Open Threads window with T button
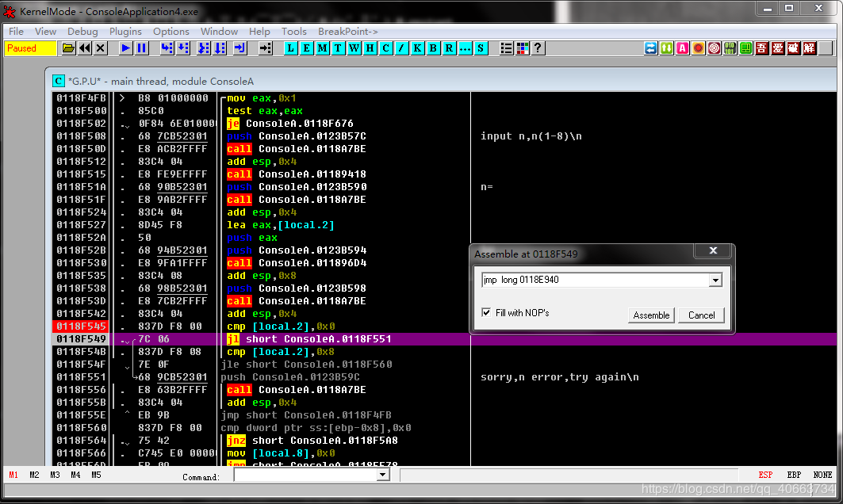The width and height of the screenshot is (843, 504). point(338,48)
